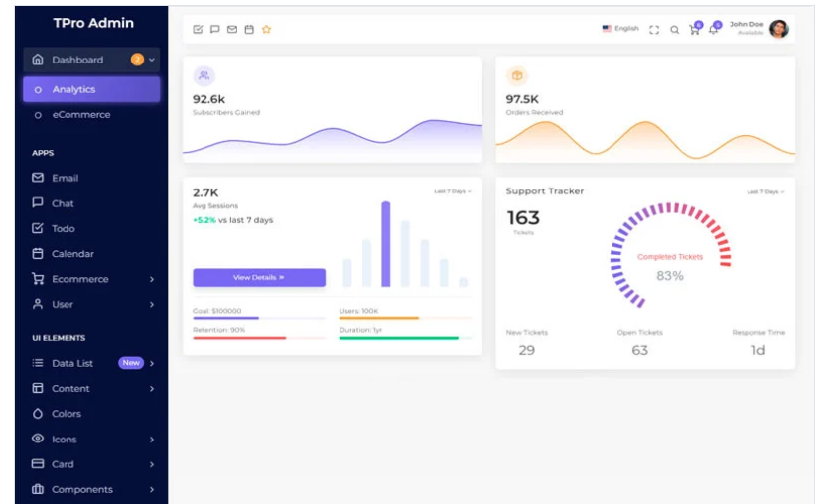Open the chat icon in top bar
Screen dimensions: 816x504
214,30
